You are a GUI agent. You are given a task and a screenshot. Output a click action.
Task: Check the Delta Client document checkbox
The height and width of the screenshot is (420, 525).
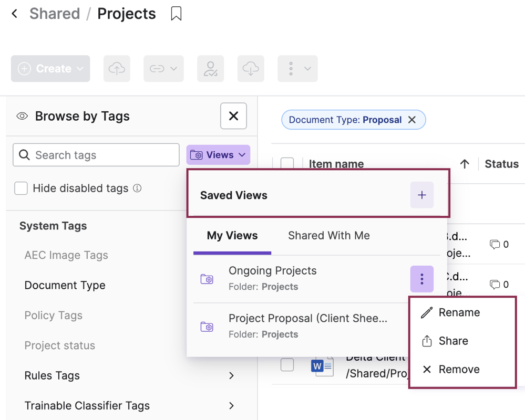pos(287,364)
